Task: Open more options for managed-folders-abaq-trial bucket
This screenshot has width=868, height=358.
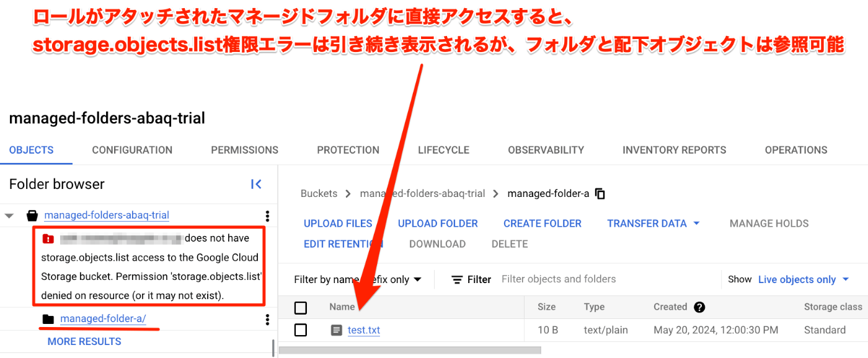Action: [267, 216]
